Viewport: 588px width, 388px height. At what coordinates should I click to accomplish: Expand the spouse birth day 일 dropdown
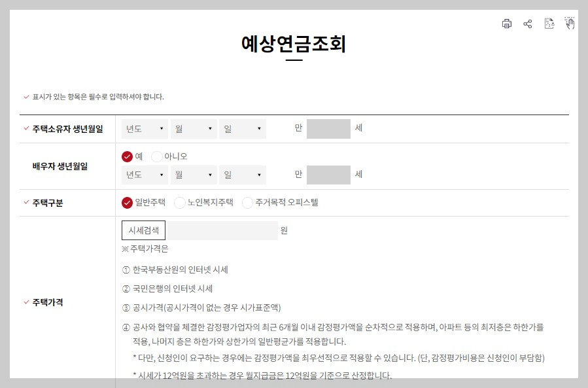[x=242, y=175]
